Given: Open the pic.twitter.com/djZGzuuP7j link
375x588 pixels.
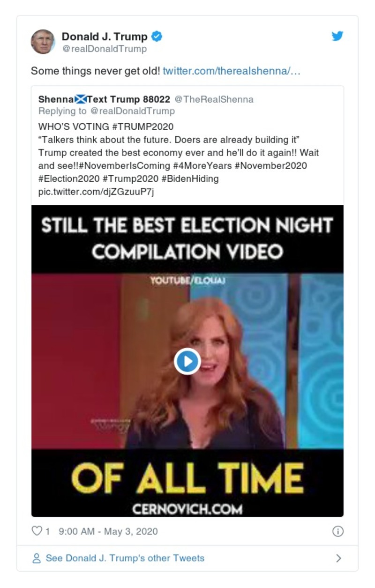Looking at the screenshot, I should coord(96,192).
